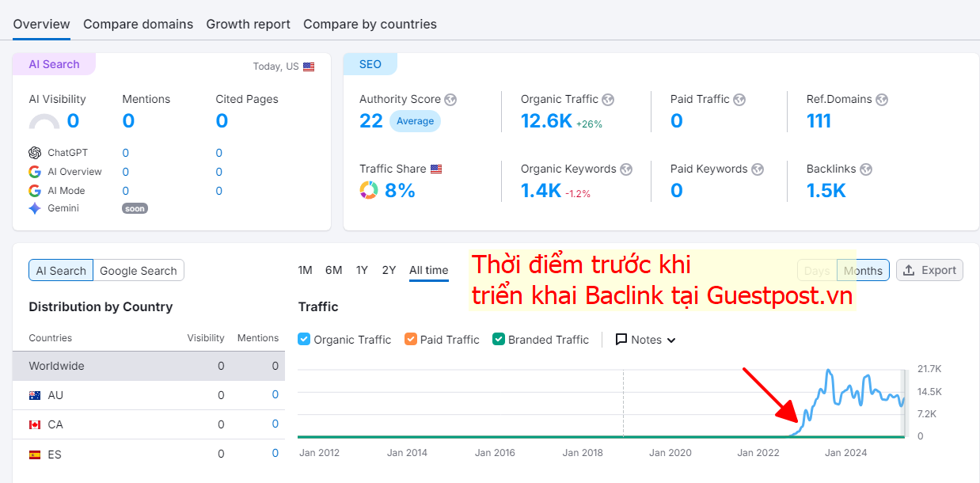980x483 pixels.
Task: Disable the Branded Traffic checkbox
Action: point(499,339)
